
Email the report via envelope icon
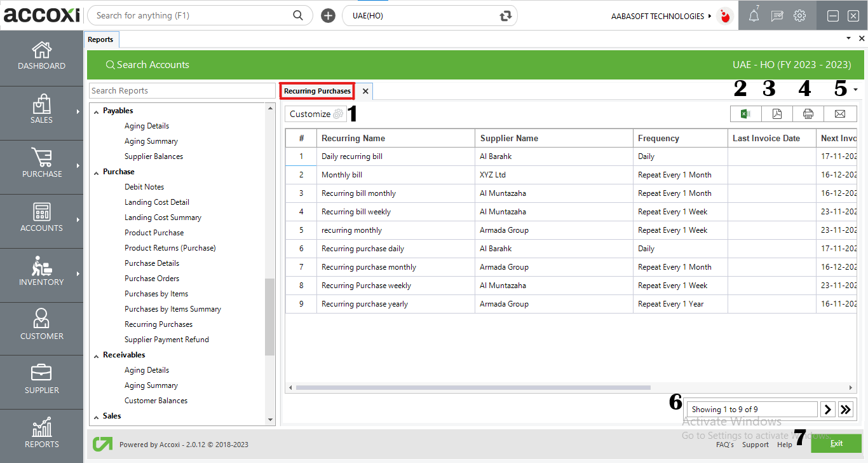[839, 113]
